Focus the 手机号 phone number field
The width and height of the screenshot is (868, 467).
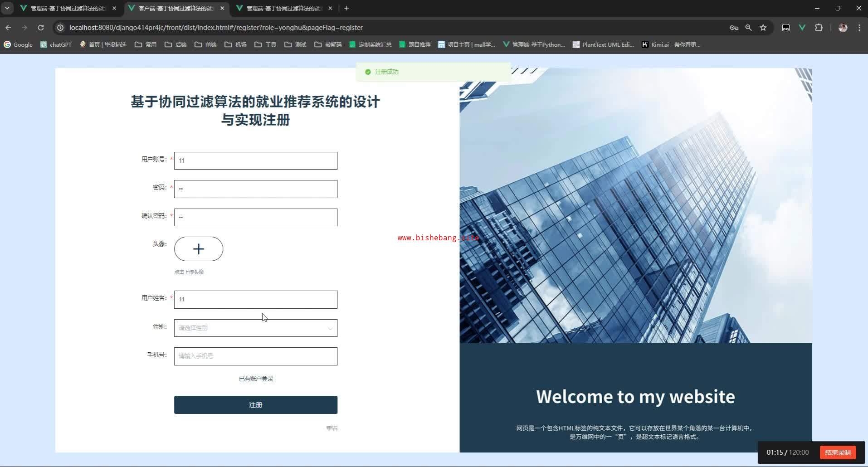point(256,356)
